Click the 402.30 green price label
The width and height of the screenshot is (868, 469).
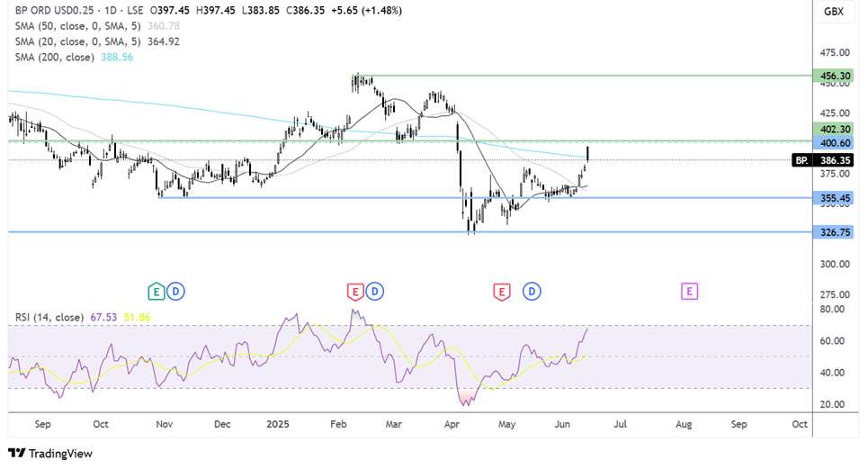(x=833, y=129)
